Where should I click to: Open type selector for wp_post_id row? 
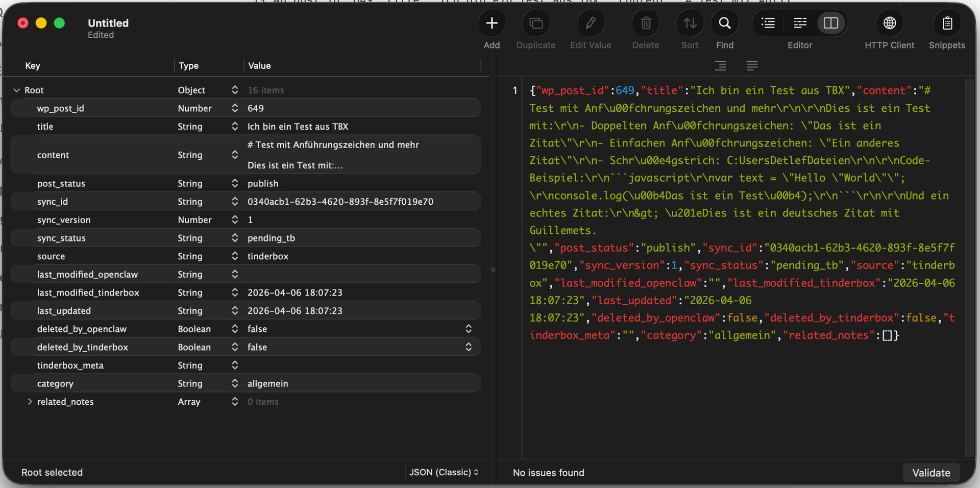point(235,108)
